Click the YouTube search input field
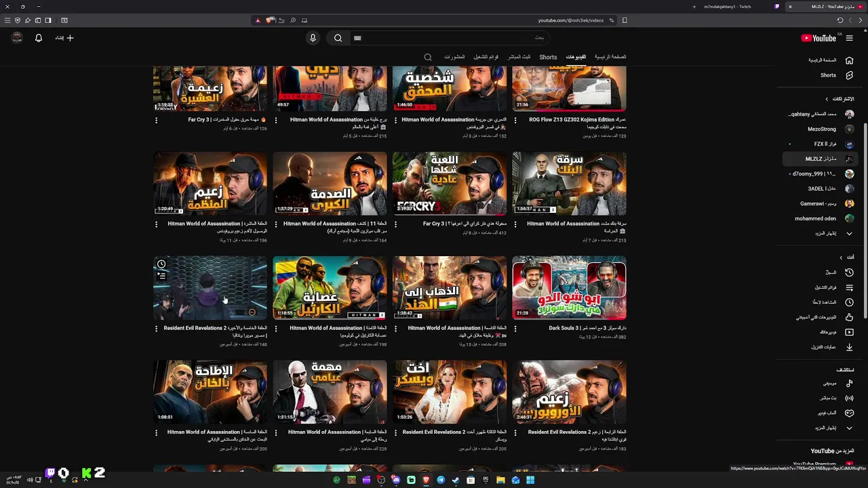Viewport: 868px width, 488px height. pos(451,38)
